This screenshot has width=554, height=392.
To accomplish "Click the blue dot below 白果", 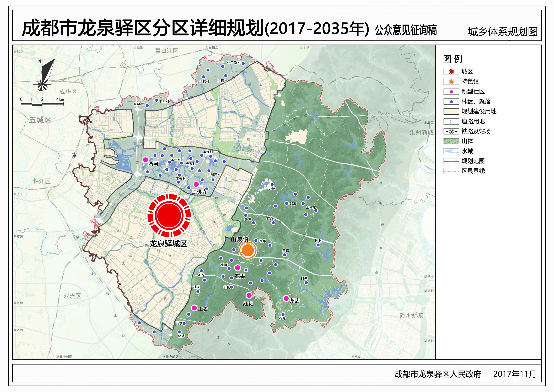I will click(x=306, y=282).
